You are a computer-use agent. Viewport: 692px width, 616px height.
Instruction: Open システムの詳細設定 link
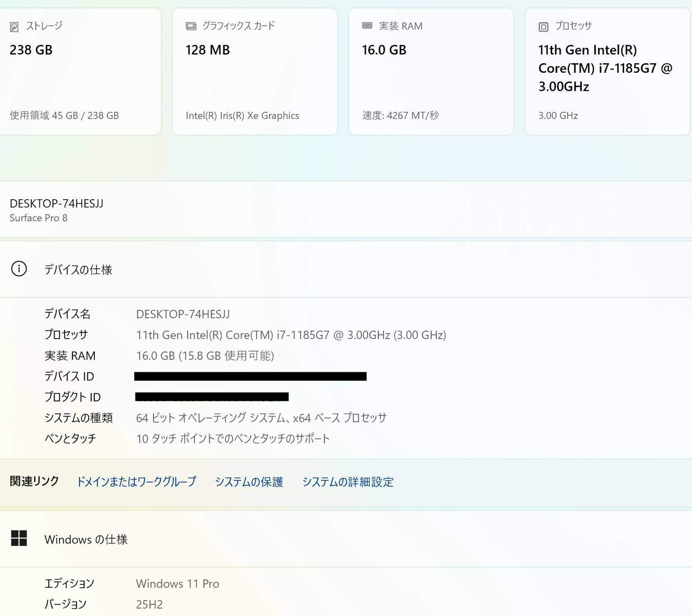coord(348,481)
